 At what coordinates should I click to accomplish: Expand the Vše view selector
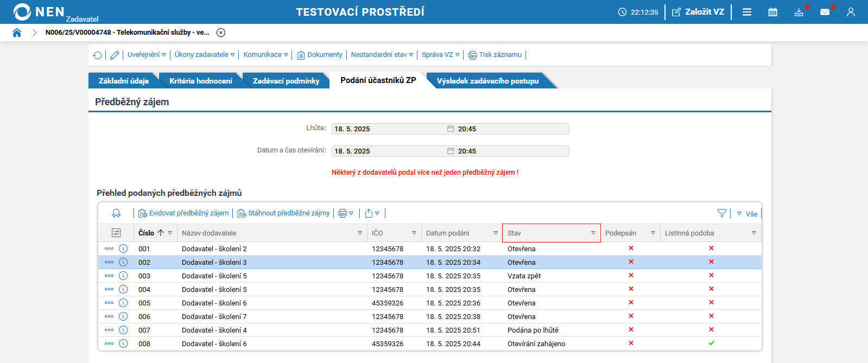coord(747,214)
